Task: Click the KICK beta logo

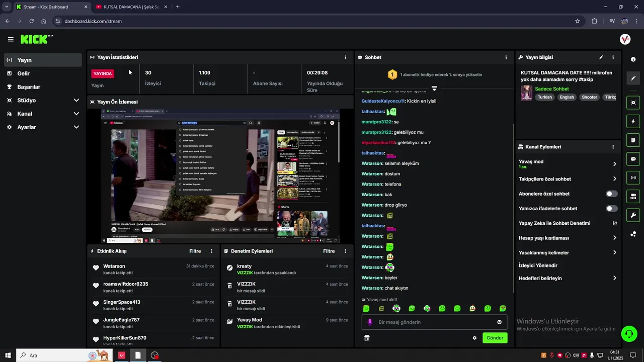Action: pyautogui.click(x=37, y=39)
